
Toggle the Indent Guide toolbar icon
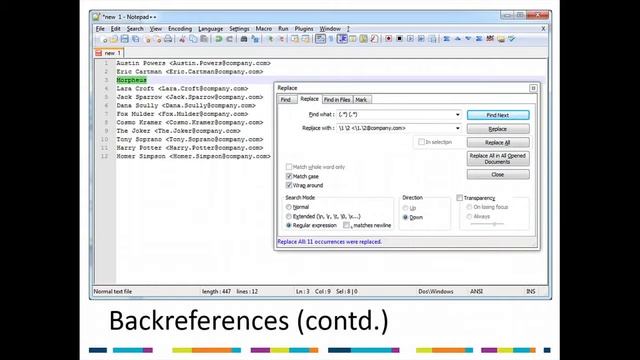click(342, 39)
